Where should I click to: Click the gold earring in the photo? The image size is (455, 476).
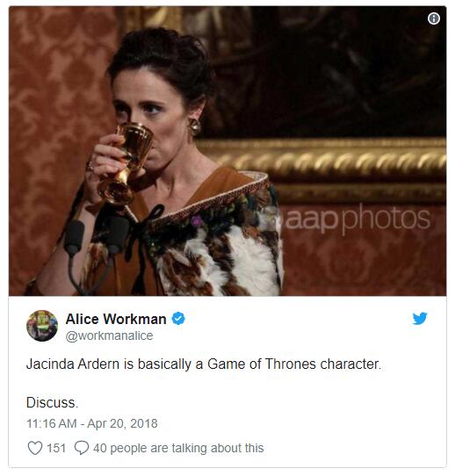click(x=195, y=126)
